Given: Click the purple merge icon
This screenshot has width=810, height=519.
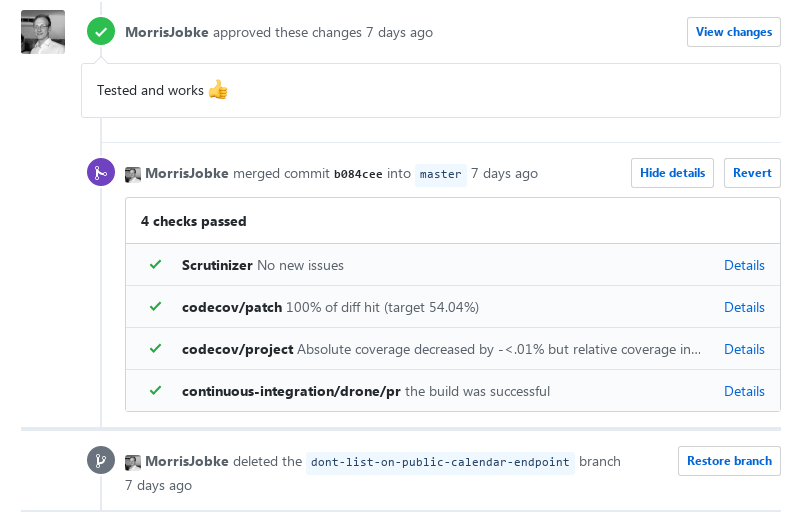Looking at the screenshot, I should [x=101, y=172].
